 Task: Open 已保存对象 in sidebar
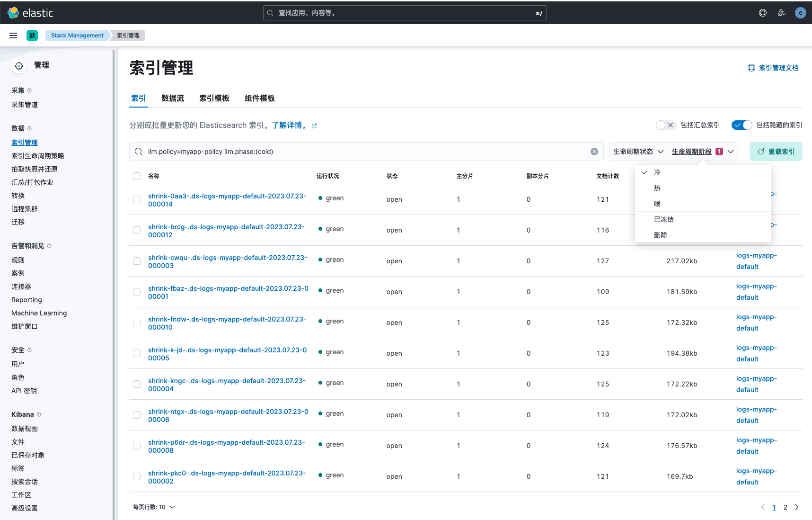click(28, 455)
